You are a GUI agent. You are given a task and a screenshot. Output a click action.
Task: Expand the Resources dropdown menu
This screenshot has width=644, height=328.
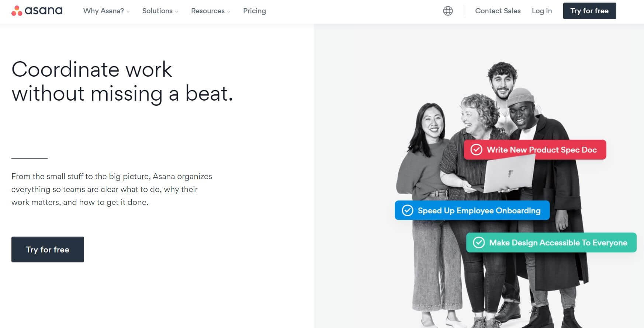pyautogui.click(x=211, y=11)
